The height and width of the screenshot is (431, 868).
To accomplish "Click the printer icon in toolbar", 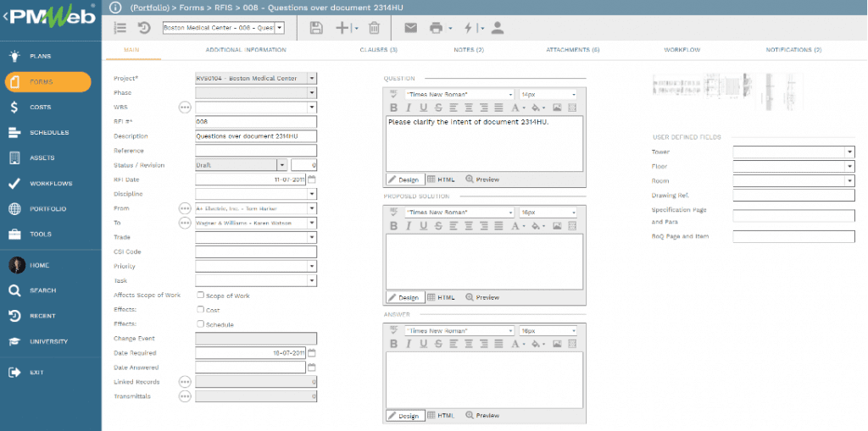I will coord(437,28).
